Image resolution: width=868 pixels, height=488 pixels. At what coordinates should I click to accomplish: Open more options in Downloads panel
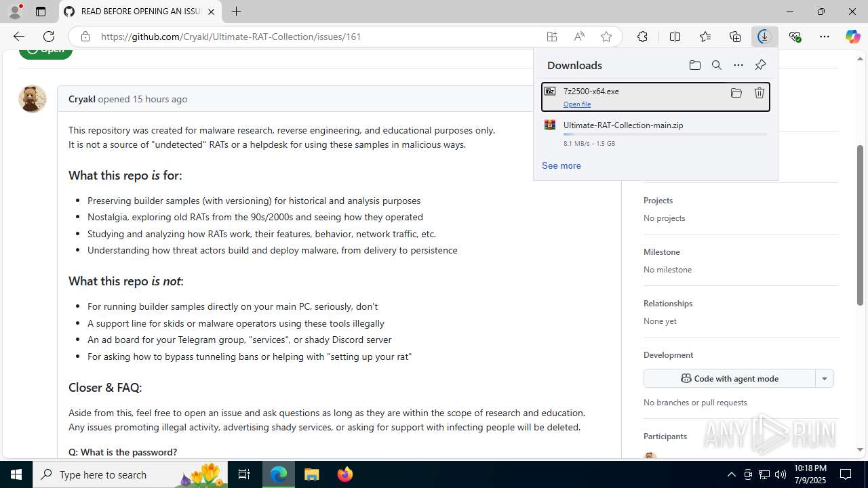[738, 65]
